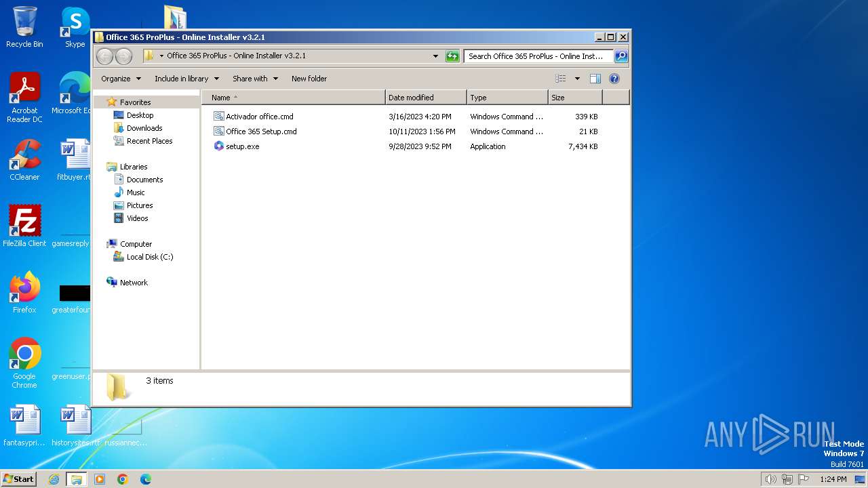868x488 pixels.
Task: Open the Include in library dropdown
Action: point(186,79)
